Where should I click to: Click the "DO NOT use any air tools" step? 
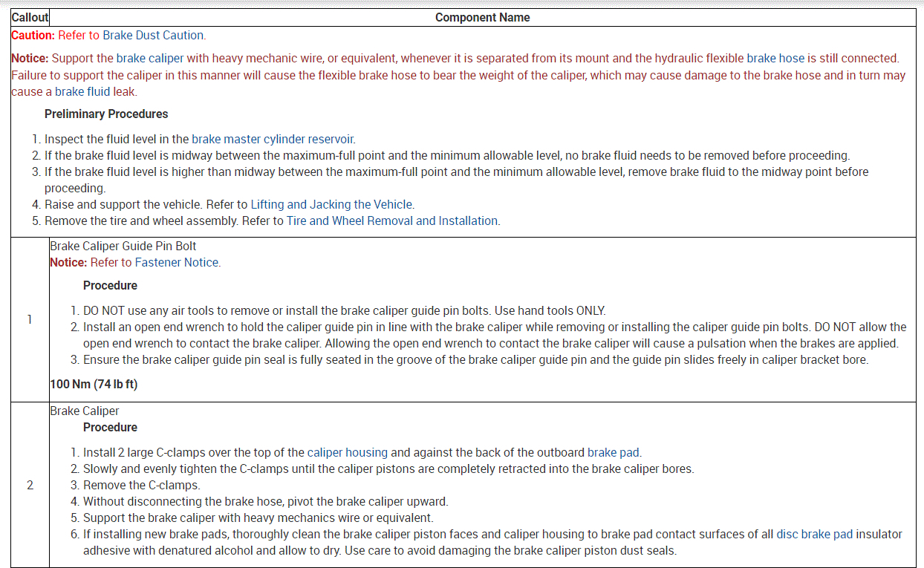[x=344, y=310]
